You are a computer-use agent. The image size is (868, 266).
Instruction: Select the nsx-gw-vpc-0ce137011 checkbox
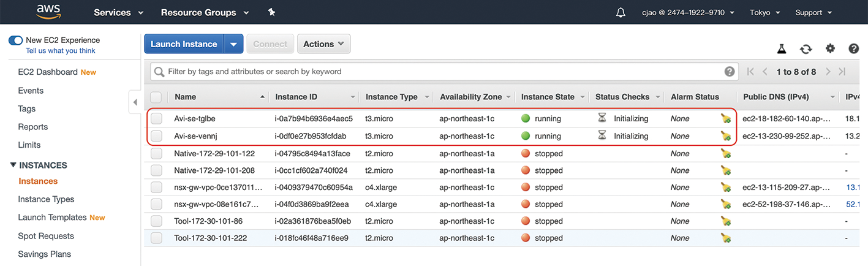156,188
